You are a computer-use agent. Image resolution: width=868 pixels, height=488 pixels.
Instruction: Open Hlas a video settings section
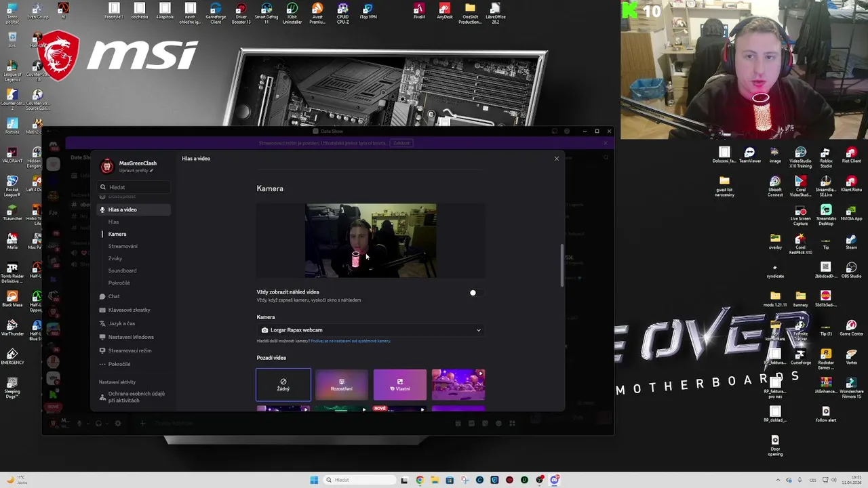(x=133, y=209)
